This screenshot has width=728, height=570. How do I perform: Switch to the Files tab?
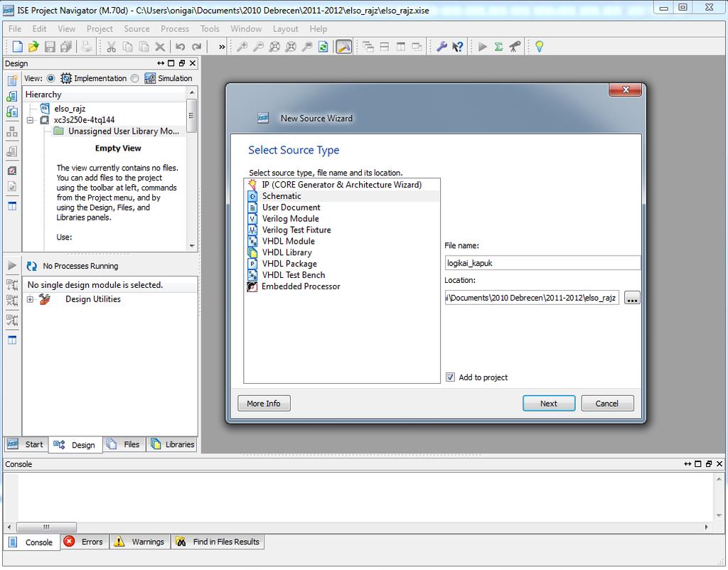[124, 445]
